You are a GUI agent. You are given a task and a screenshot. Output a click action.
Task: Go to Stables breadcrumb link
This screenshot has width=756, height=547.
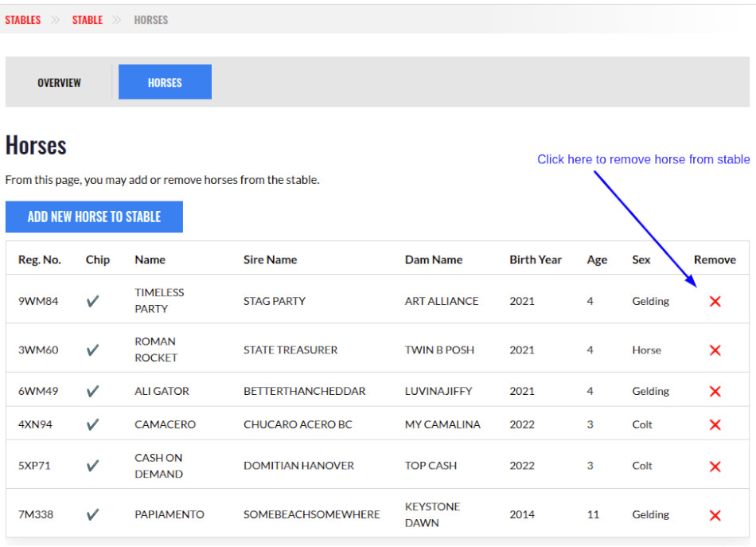pyautogui.click(x=23, y=20)
